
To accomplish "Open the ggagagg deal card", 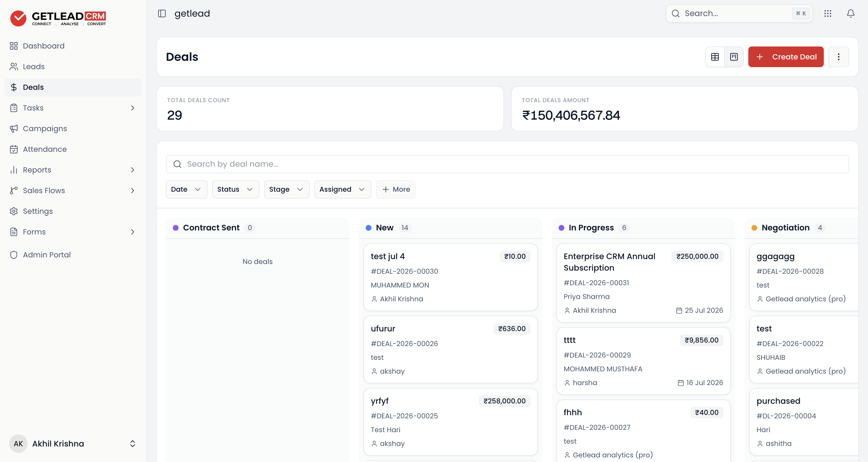I will pos(804,277).
